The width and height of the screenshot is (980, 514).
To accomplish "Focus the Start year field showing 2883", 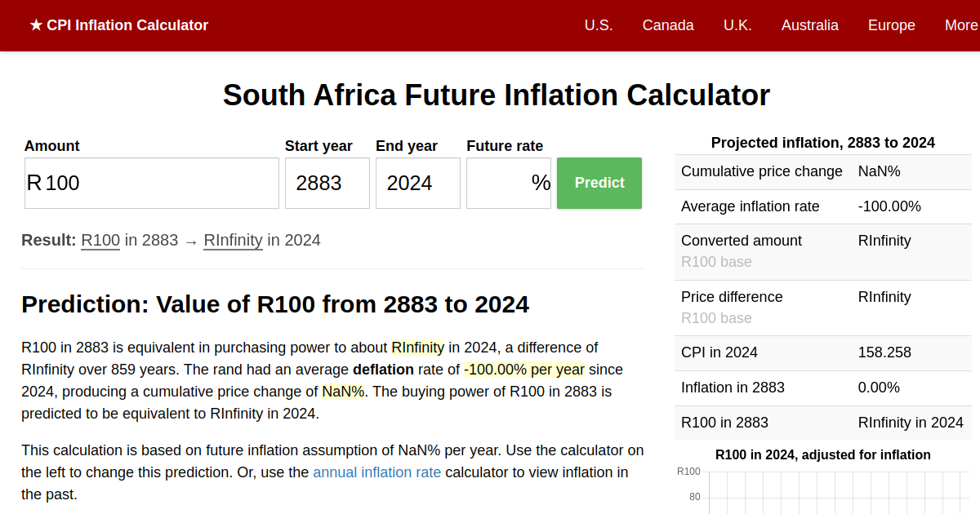I will pyautogui.click(x=327, y=184).
